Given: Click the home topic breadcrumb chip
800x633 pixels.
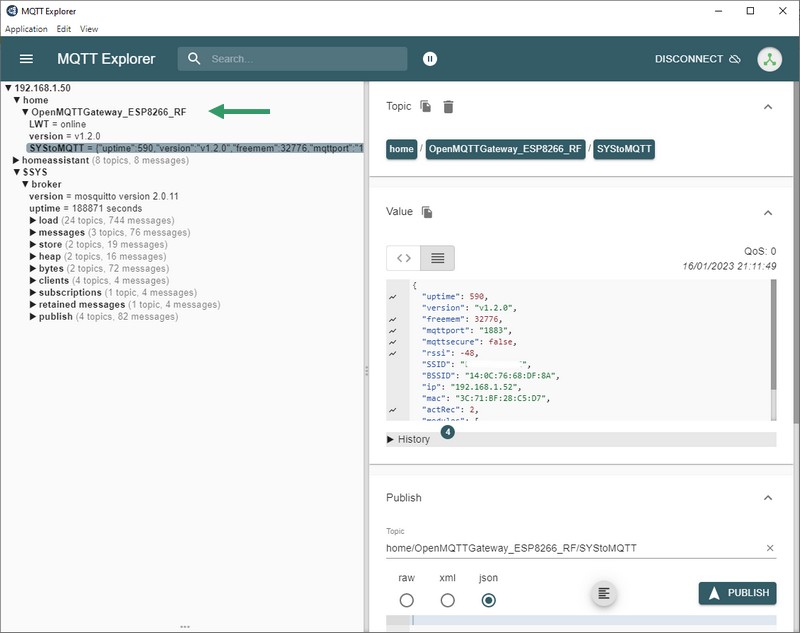Looking at the screenshot, I should coord(402,149).
